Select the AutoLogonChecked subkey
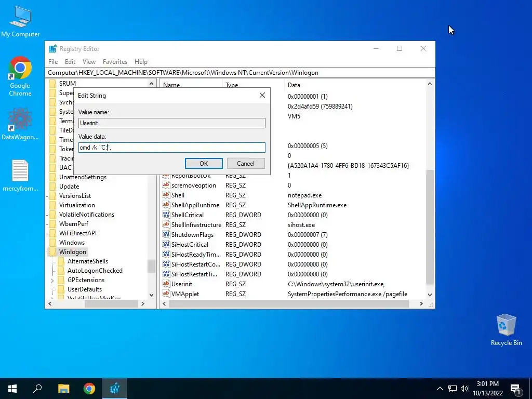The image size is (532, 399). 95,270
